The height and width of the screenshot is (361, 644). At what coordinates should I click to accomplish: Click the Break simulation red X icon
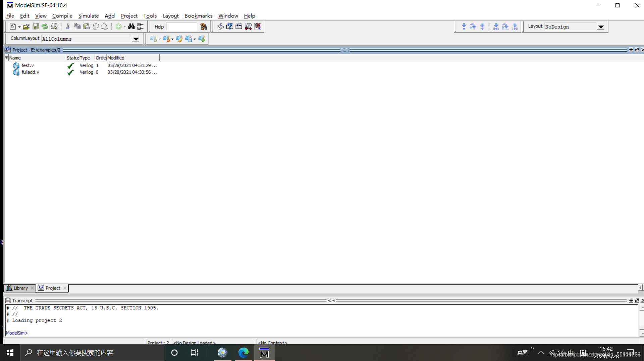tap(258, 27)
